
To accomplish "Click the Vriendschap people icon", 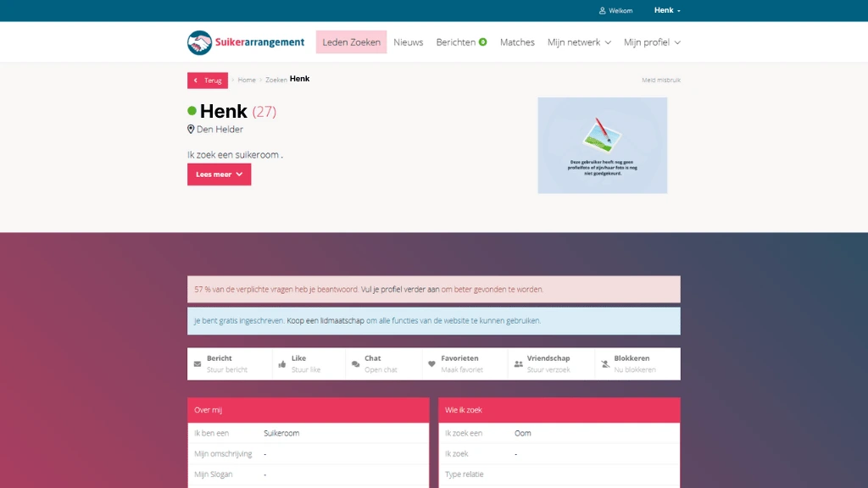I will [x=518, y=364].
